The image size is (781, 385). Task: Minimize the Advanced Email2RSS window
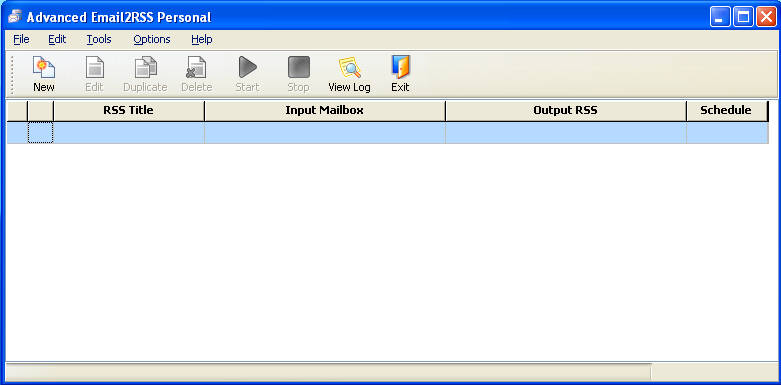[x=720, y=17]
